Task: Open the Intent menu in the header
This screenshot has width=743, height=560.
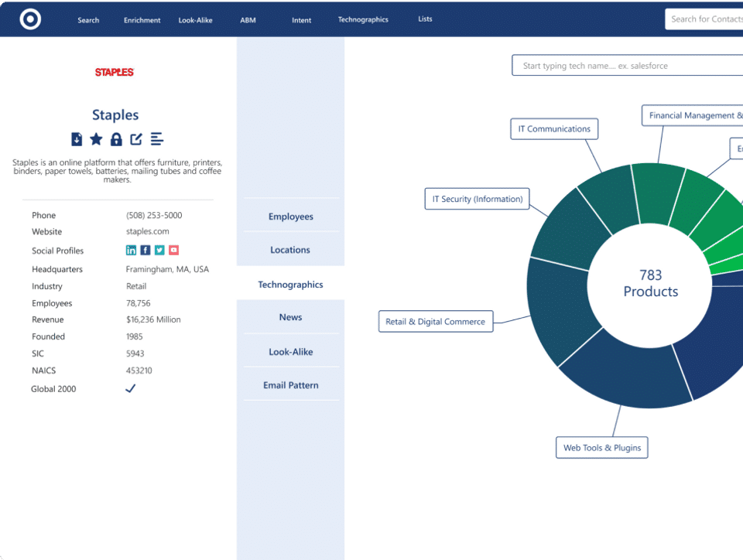Action: click(301, 20)
